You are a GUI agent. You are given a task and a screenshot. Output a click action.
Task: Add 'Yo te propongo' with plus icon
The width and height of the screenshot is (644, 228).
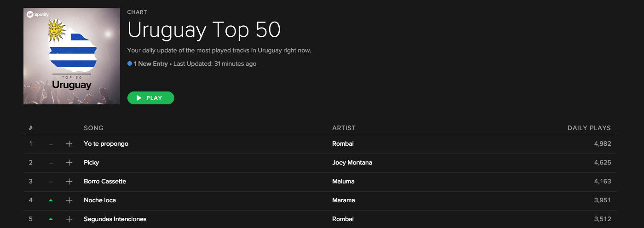pyautogui.click(x=69, y=144)
